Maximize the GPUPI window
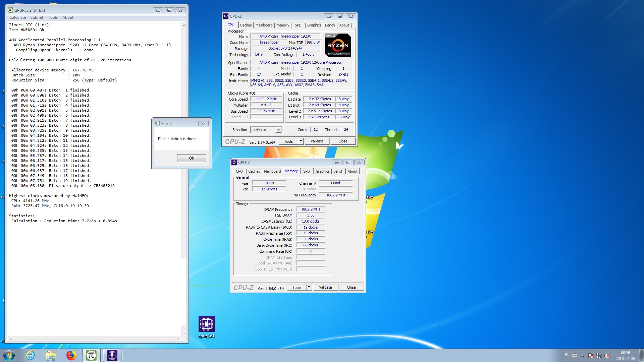The width and height of the screenshot is (644, 362). pos(169,10)
